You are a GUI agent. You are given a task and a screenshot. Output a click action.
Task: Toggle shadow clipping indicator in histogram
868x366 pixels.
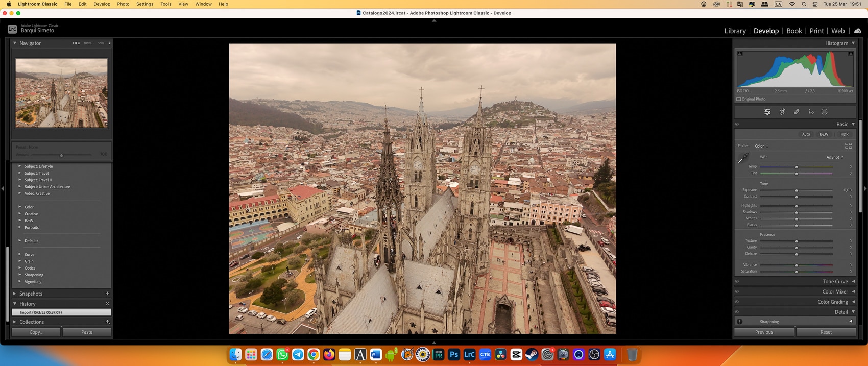[x=740, y=54]
